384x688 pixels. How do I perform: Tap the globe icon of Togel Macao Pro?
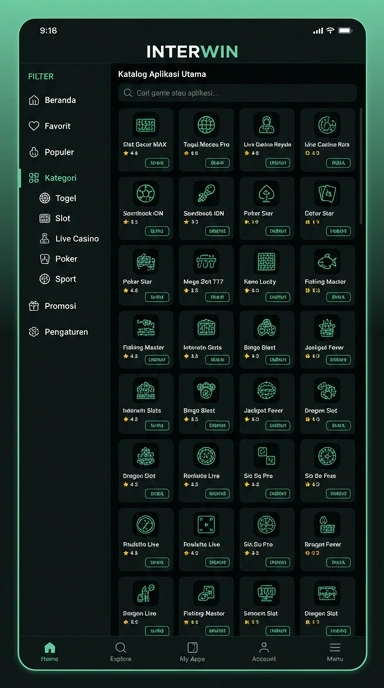[206, 125]
